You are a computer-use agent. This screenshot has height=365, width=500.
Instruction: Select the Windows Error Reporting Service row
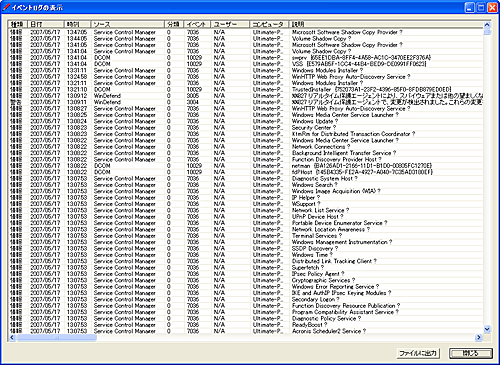(x=246, y=287)
